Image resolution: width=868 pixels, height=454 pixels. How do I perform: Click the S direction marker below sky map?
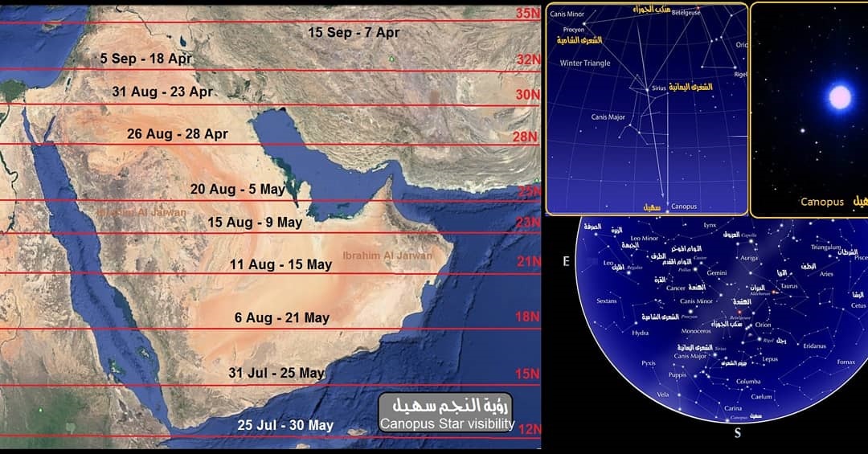tap(737, 434)
